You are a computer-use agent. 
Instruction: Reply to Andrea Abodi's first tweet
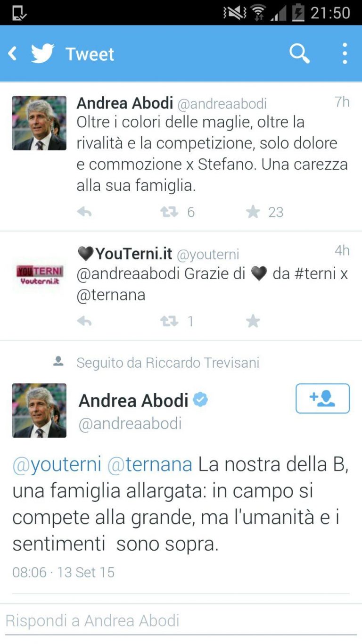pos(84,212)
